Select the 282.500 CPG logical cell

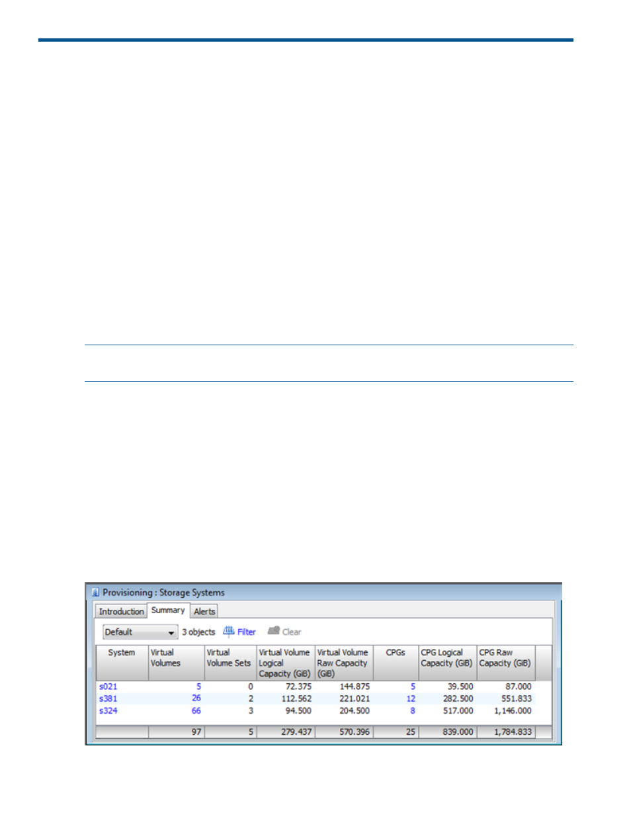[447, 698]
